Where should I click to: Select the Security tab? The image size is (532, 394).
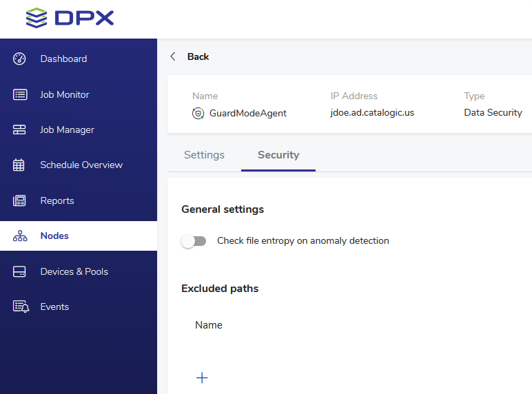278,155
